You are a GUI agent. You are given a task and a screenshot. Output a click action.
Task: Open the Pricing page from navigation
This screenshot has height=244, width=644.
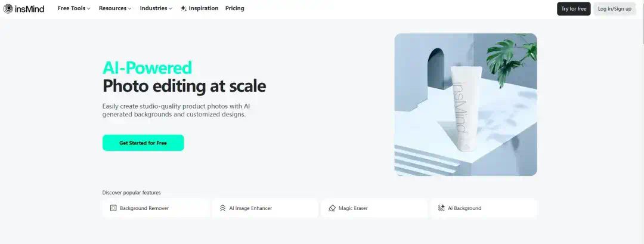(x=234, y=8)
